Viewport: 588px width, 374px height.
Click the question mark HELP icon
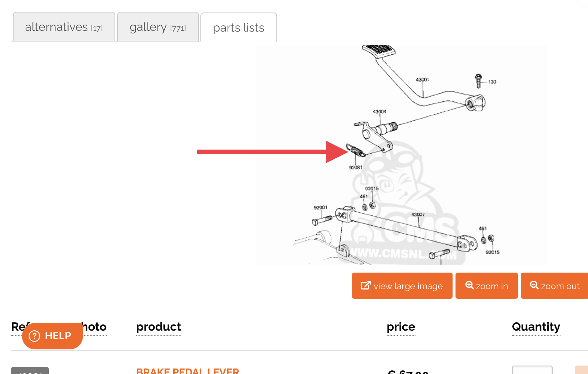point(34,336)
